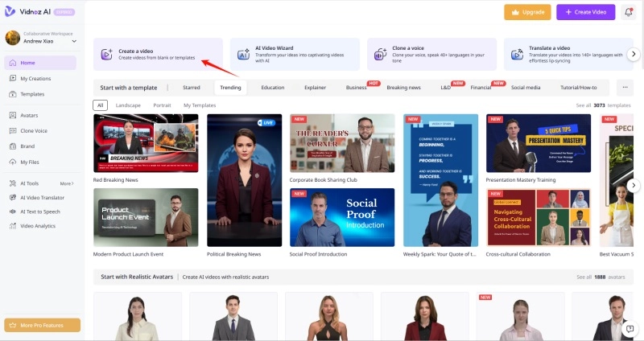The width and height of the screenshot is (644, 341).
Task: Click the Upgrade button
Action: 527,12
